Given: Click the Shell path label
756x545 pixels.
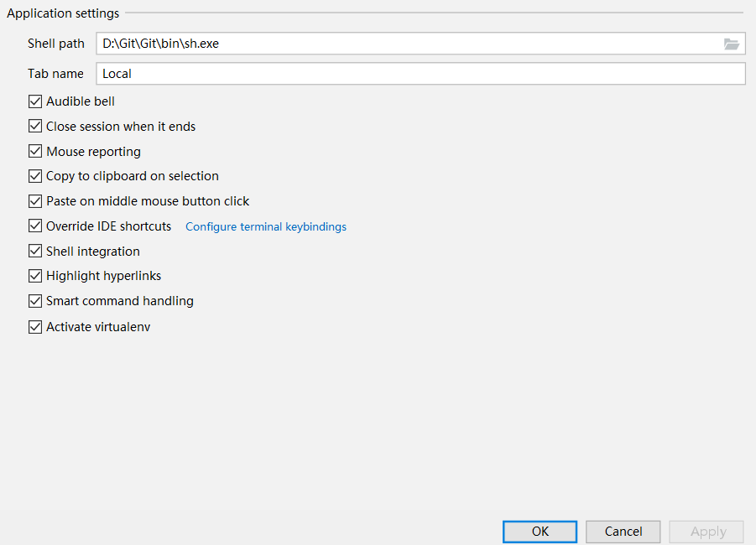Looking at the screenshot, I should click(56, 44).
